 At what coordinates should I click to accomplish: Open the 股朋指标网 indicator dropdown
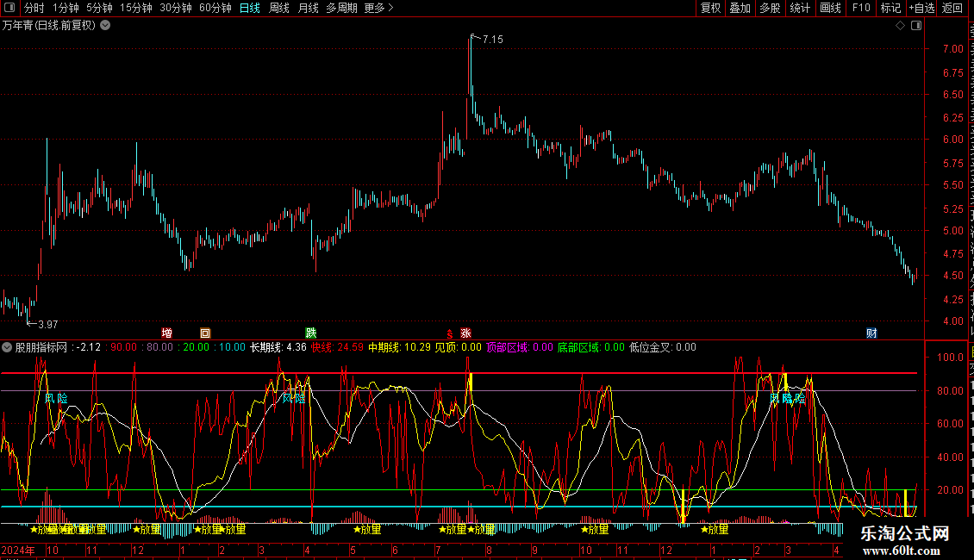pyautogui.click(x=7, y=348)
